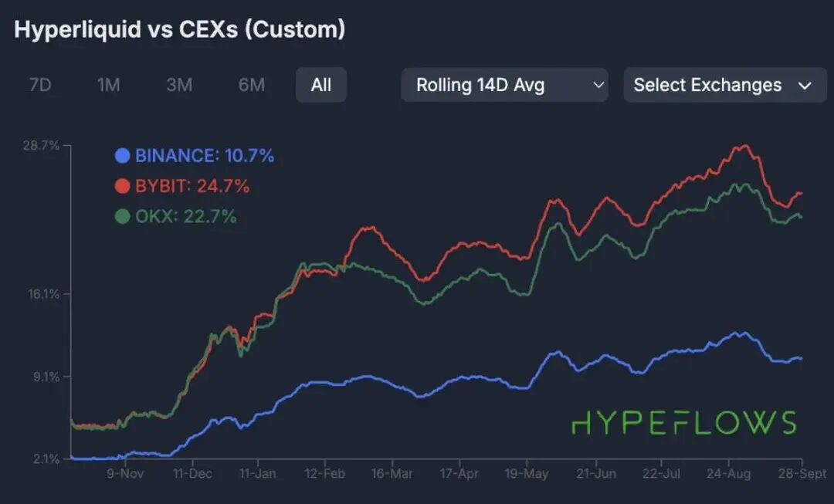This screenshot has height=504, width=834.
Task: Click the peak of the red Bybit line
Action: tap(743, 144)
